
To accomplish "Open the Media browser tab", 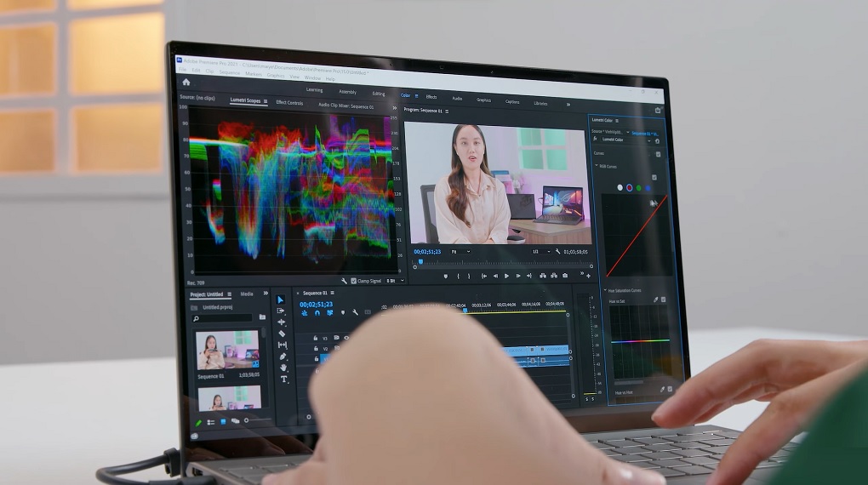I will [x=247, y=294].
